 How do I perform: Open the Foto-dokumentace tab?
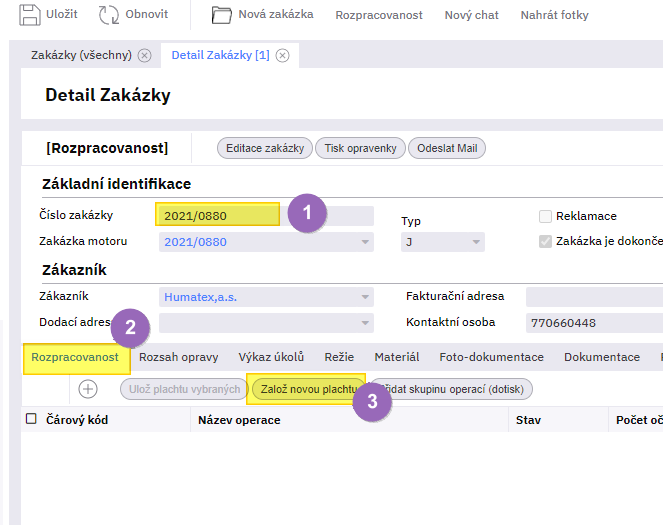click(x=491, y=357)
